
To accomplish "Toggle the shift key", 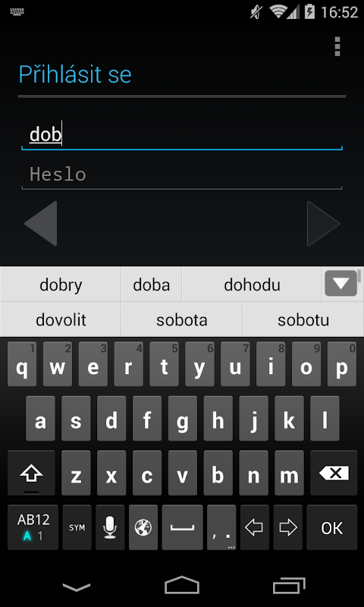I will 31,473.
